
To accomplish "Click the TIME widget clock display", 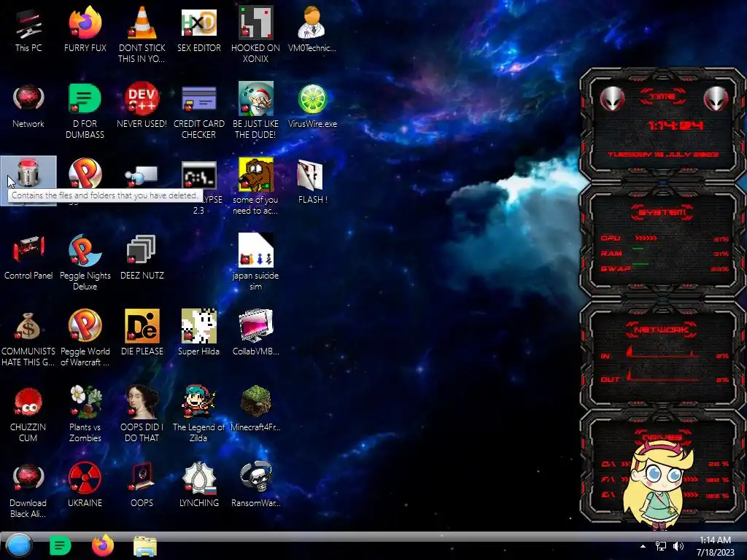I will point(675,125).
